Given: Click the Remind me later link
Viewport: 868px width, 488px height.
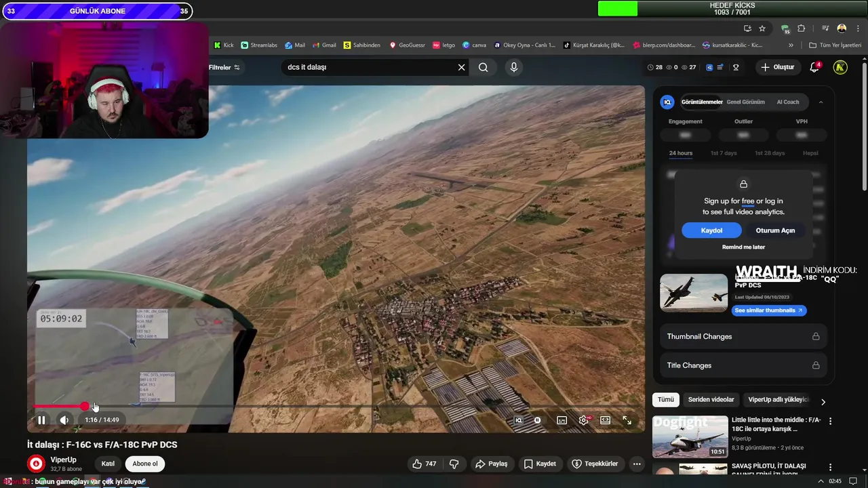Looking at the screenshot, I should click(743, 247).
